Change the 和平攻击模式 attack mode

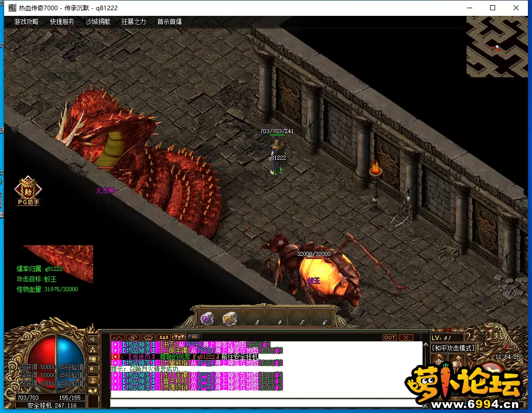click(453, 348)
